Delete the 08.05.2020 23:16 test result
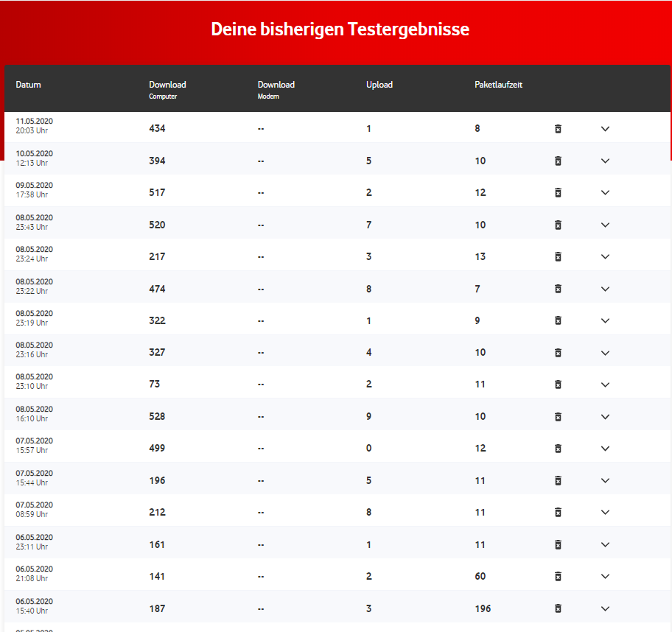Image resolution: width=672 pixels, height=632 pixels. [x=558, y=353]
